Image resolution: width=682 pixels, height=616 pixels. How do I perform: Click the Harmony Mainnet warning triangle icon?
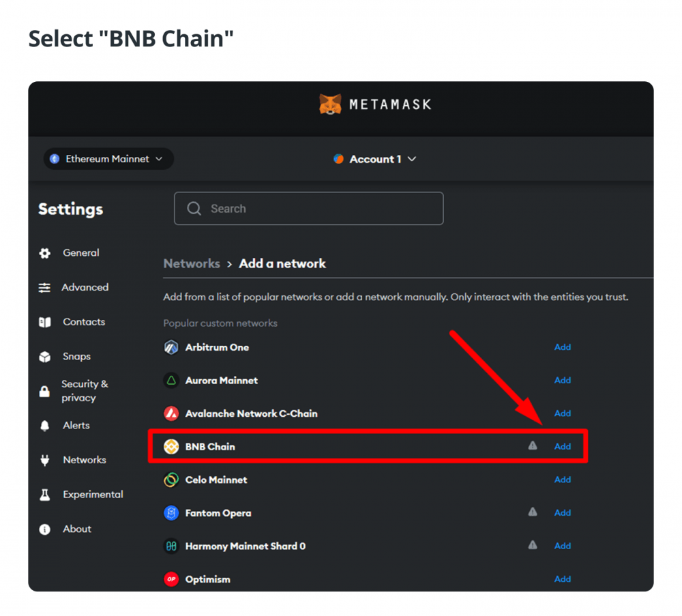click(x=533, y=544)
